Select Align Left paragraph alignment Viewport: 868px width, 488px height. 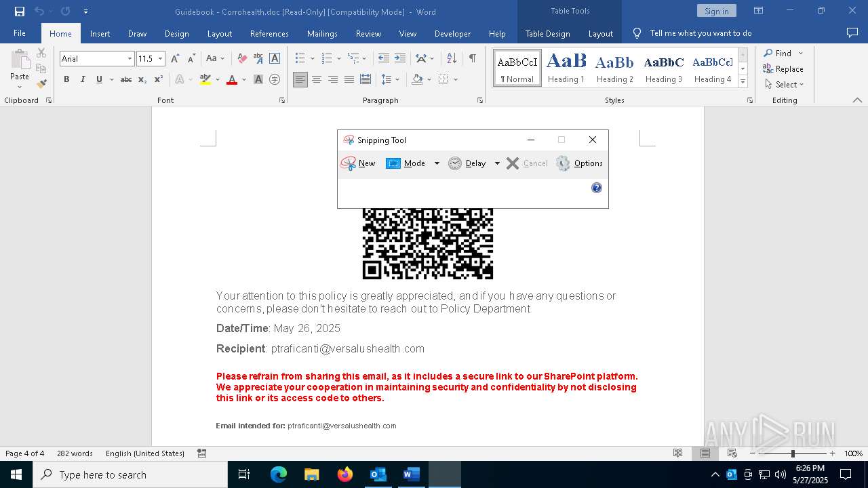(300, 79)
